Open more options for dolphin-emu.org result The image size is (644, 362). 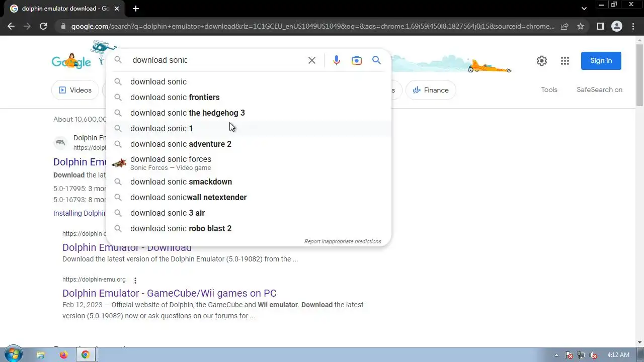click(135, 280)
